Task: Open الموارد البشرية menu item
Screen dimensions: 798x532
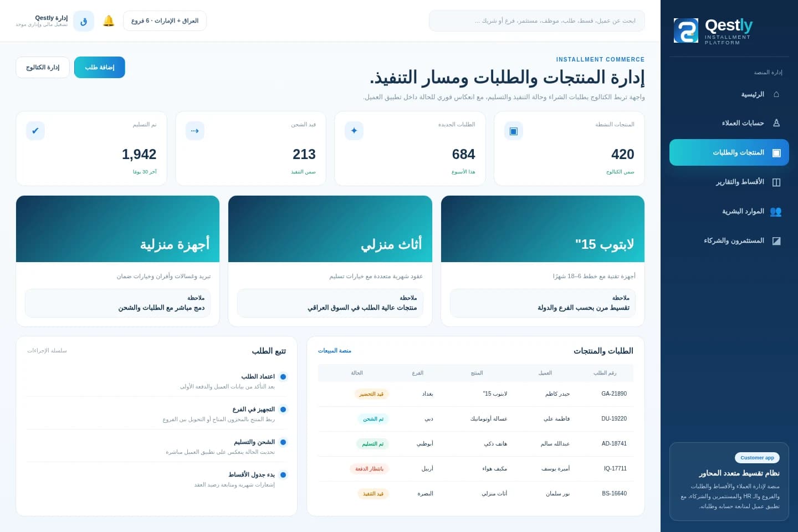Action: (729, 211)
